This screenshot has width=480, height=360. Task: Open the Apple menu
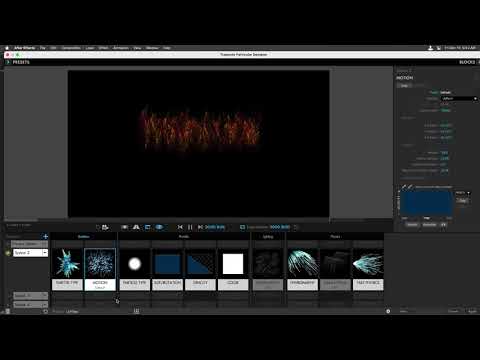[7, 48]
